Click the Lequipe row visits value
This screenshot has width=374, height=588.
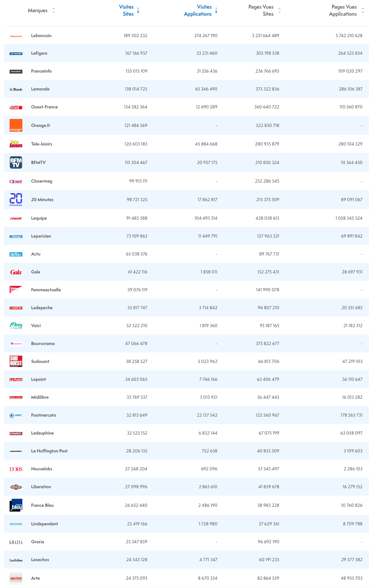pos(137,218)
